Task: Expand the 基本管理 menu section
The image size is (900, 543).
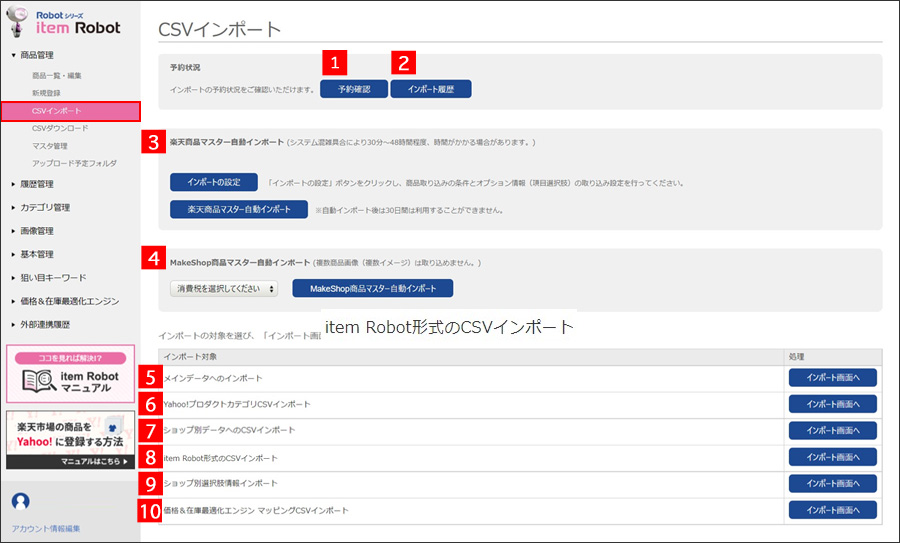Action: point(33,254)
